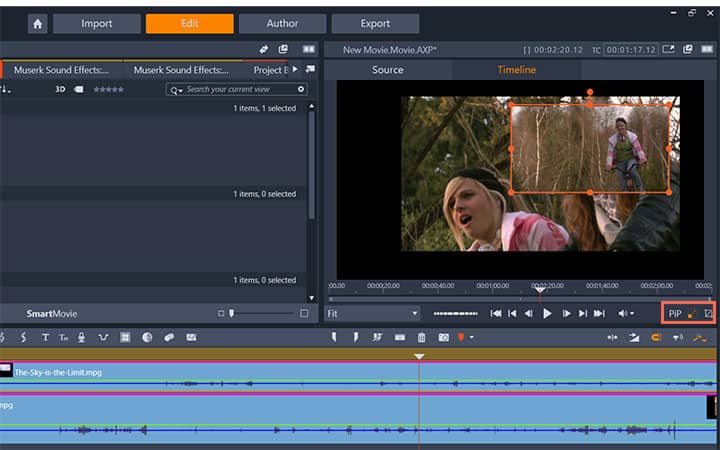The image size is (720, 450).
Task: Click the duration readout 00:02:20.12
Action: (x=557, y=50)
